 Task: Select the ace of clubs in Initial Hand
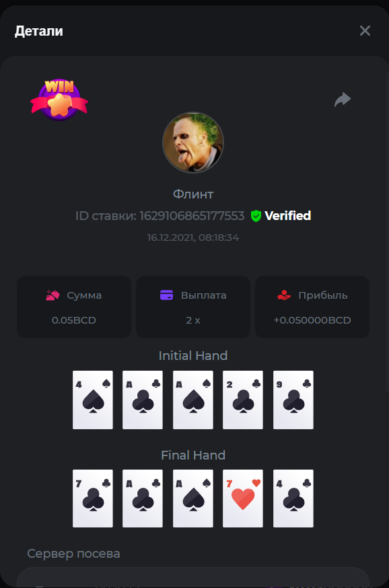tap(143, 400)
